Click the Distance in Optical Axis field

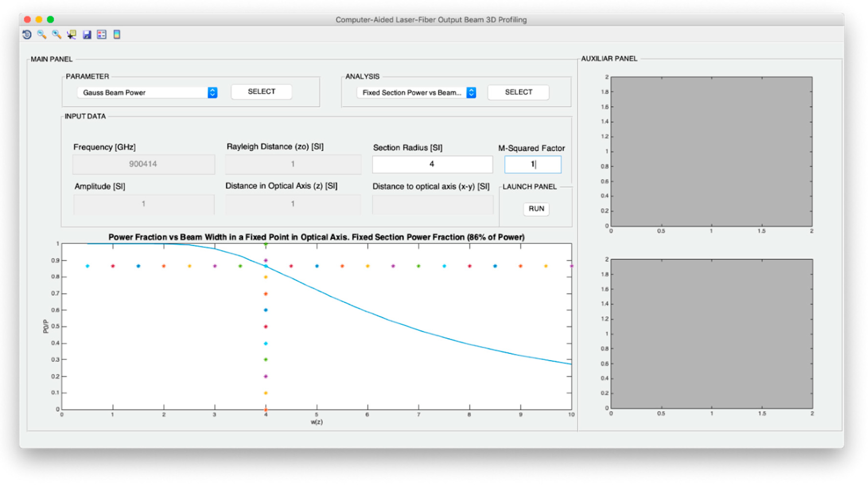click(293, 204)
